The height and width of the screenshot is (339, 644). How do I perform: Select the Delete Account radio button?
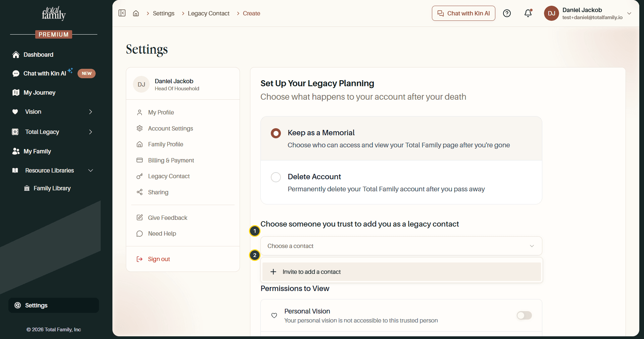pos(276,177)
